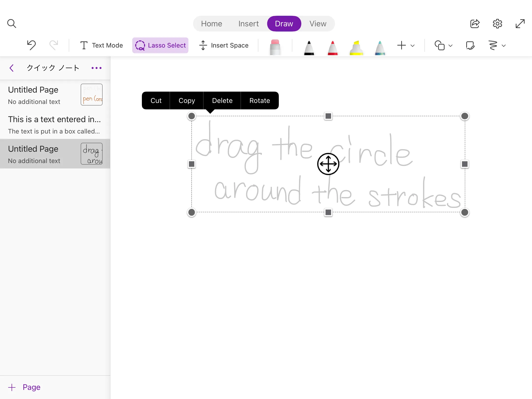Click Delete in the selection popup
The width and height of the screenshot is (532, 399).
[x=222, y=100]
